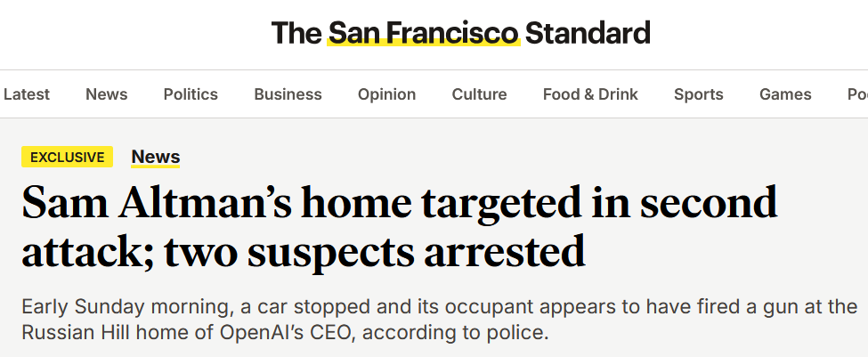The height and width of the screenshot is (357, 868).
Task: Navigate to the Culture section
Action: coord(479,94)
